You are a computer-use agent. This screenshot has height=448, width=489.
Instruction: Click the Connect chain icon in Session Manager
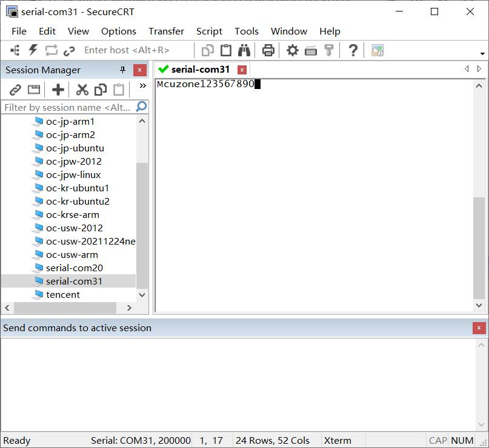click(15, 90)
